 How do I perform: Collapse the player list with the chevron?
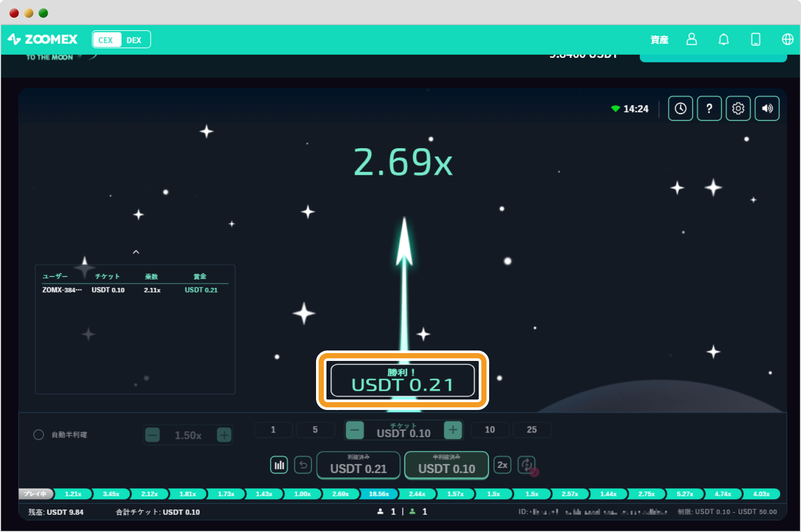(x=136, y=252)
